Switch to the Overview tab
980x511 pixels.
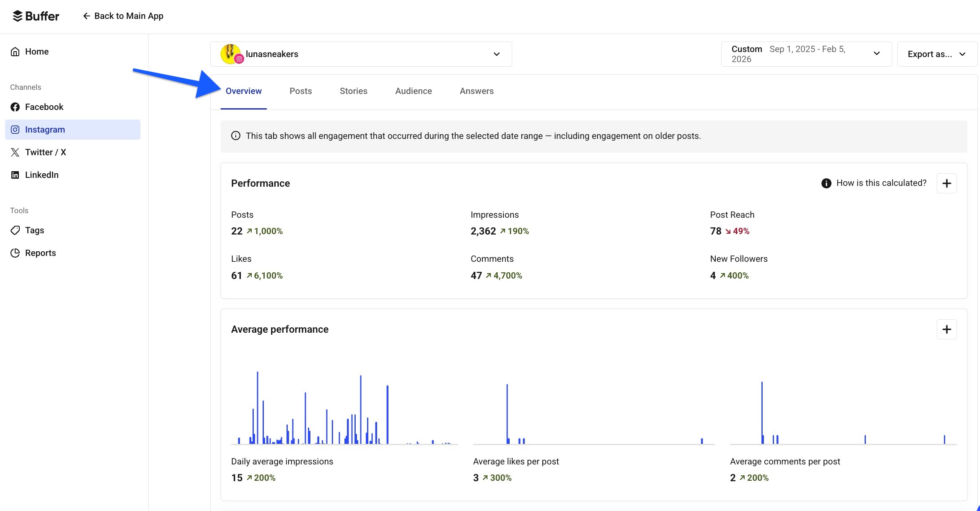point(244,91)
